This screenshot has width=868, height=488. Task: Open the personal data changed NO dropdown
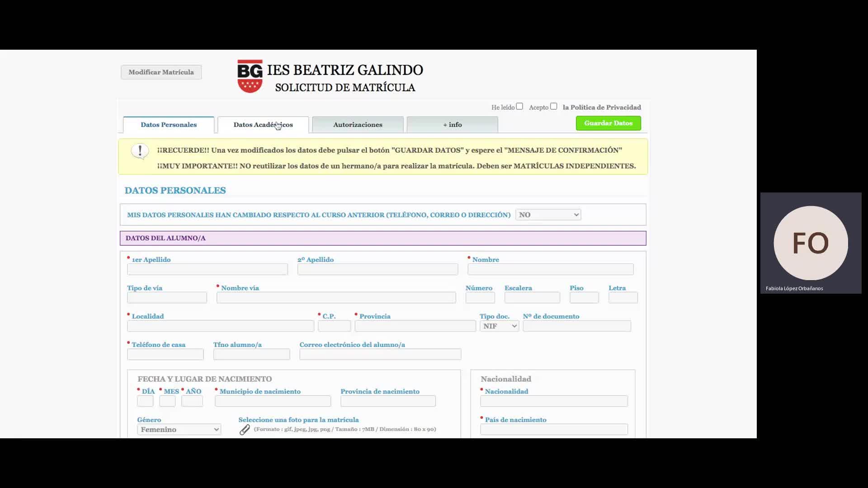[548, 215]
